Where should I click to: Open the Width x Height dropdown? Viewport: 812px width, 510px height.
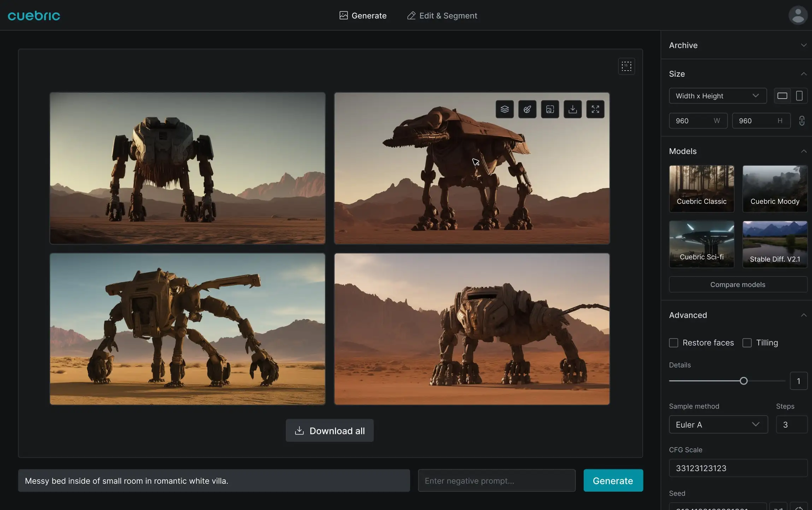(717, 96)
